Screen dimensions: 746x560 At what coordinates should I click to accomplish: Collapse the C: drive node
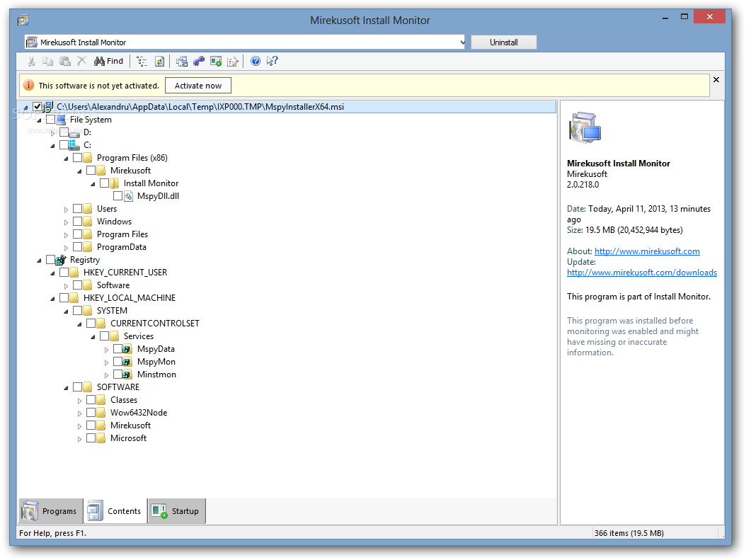click(53, 146)
